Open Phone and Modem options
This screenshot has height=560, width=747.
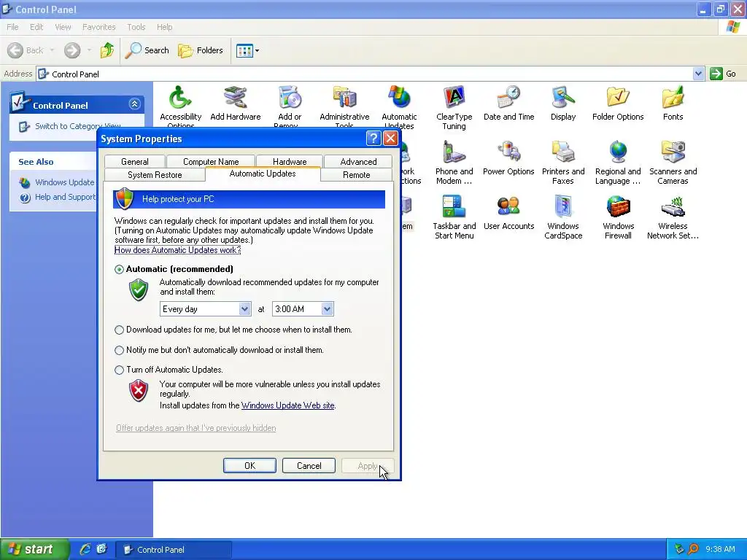pyautogui.click(x=454, y=163)
